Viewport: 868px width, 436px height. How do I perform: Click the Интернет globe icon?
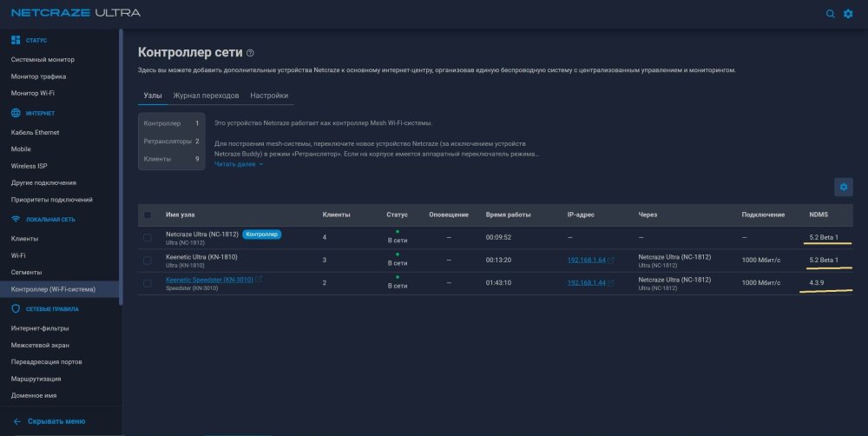tap(16, 113)
